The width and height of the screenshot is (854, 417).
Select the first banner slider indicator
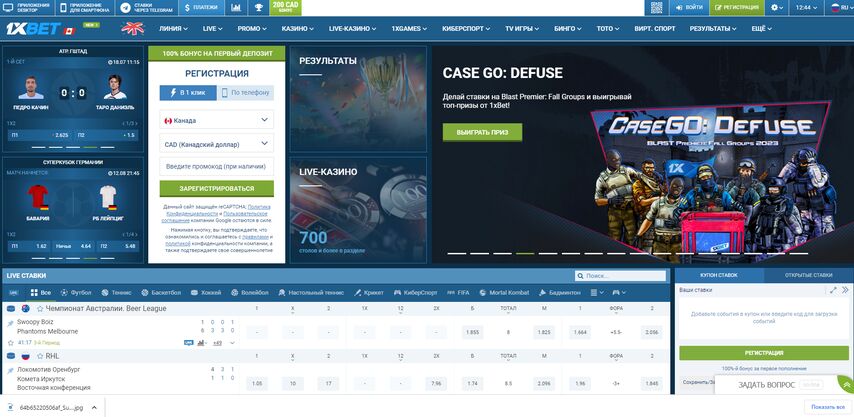456,253
